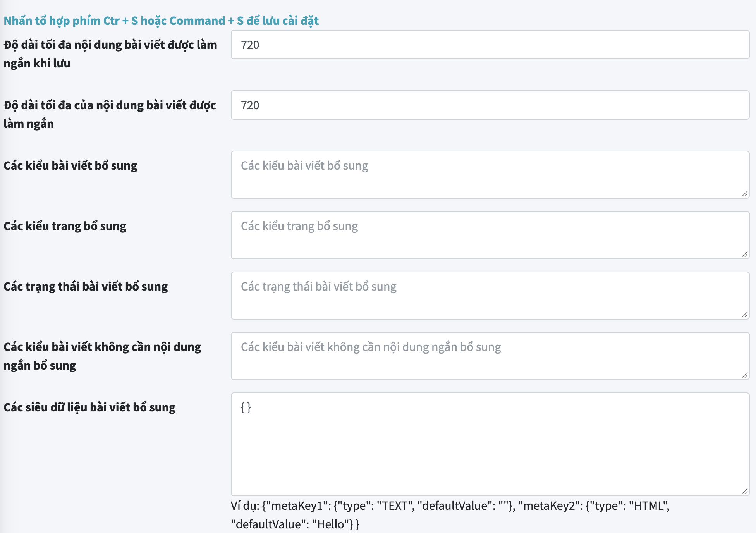Click label 'Độ dài tối đa nội dung bài viết được làm ngắn khi lưu'
This screenshot has height=533, width=756.
(x=110, y=54)
